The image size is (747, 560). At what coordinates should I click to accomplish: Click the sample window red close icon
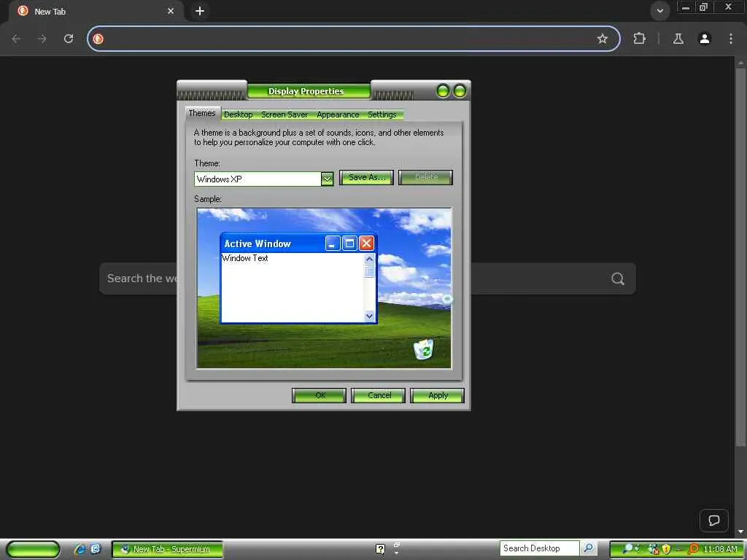pos(366,244)
